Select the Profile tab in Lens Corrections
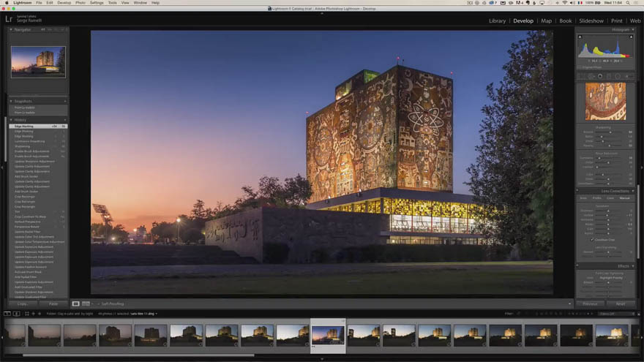This screenshot has height=362, width=644. 596,198
